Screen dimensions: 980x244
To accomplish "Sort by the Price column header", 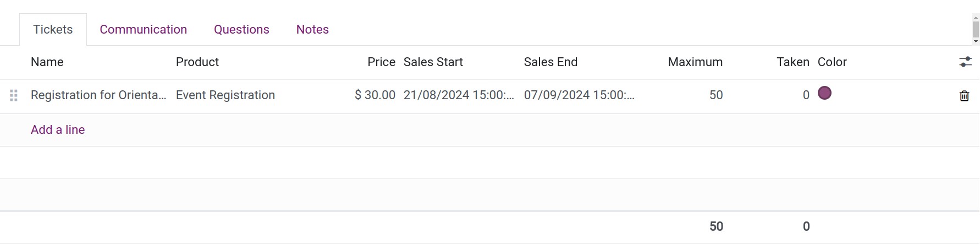I will pyautogui.click(x=381, y=62).
